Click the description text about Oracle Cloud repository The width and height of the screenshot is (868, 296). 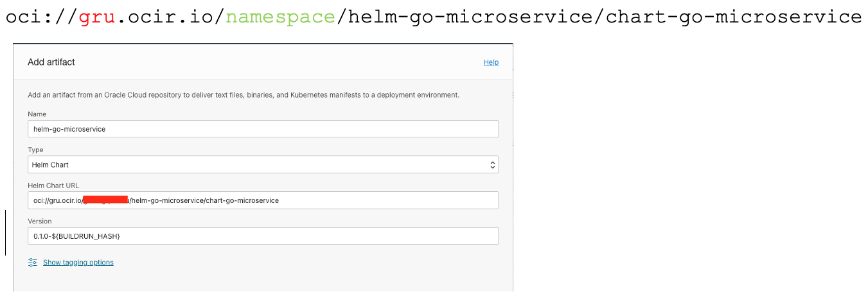coord(244,95)
